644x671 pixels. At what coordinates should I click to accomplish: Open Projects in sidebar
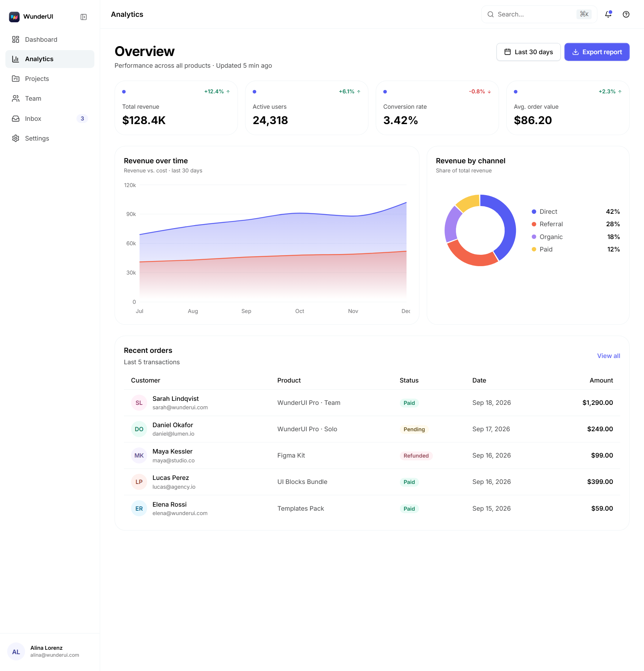pyautogui.click(x=50, y=79)
